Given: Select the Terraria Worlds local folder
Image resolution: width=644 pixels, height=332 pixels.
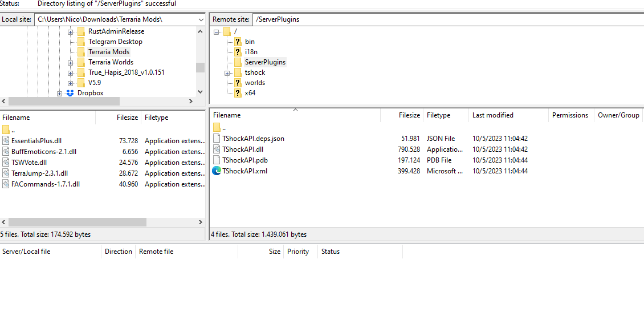Looking at the screenshot, I should (111, 62).
